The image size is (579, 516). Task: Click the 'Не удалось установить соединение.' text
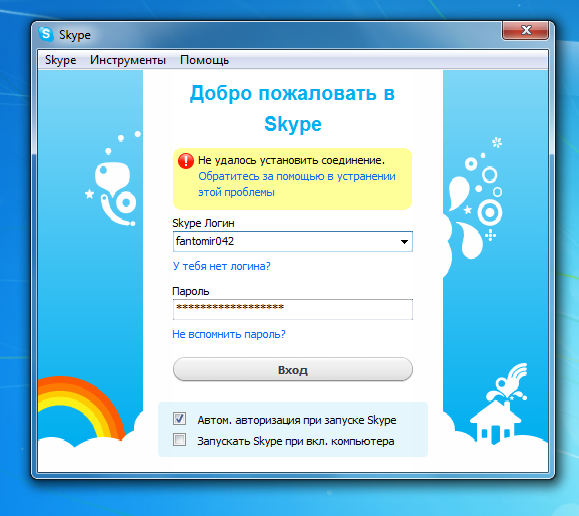point(291,160)
